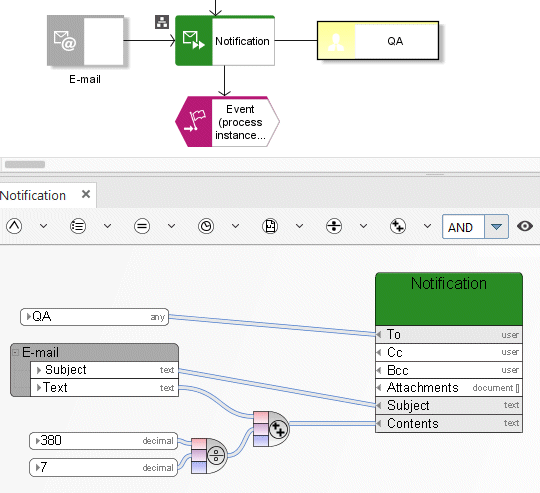
Task: Toggle the eye visibility icon
Action: coord(525,226)
